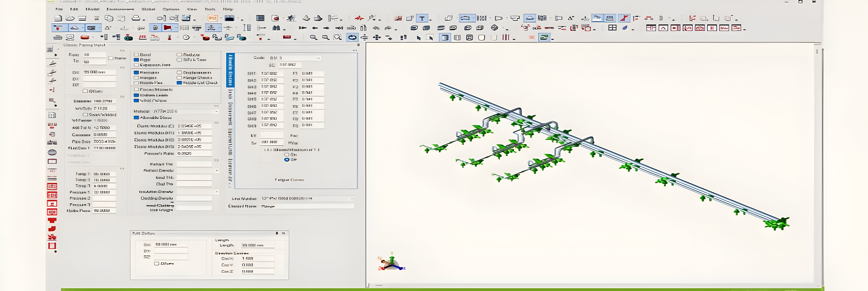Activate the highlighted orbit ring tool icon

click(352, 37)
